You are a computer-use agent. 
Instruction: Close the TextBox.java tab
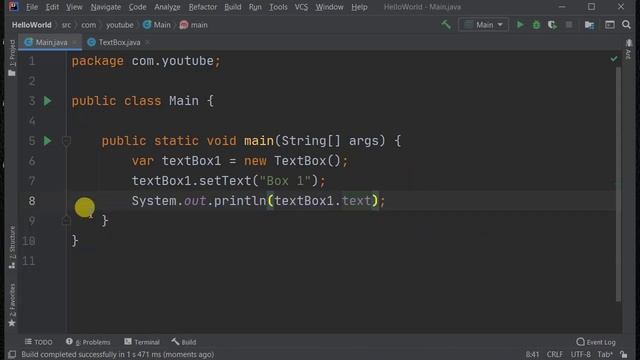pyautogui.click(x=147, y=42)
